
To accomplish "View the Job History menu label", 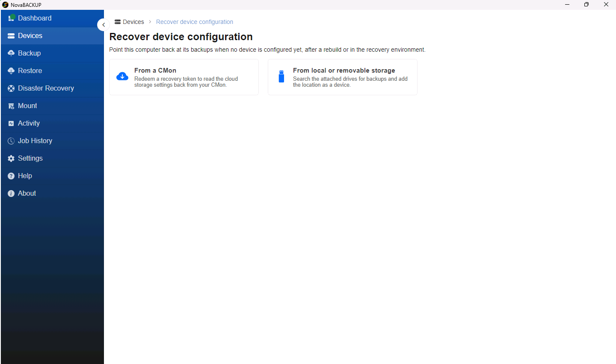I will pos(35,141).
